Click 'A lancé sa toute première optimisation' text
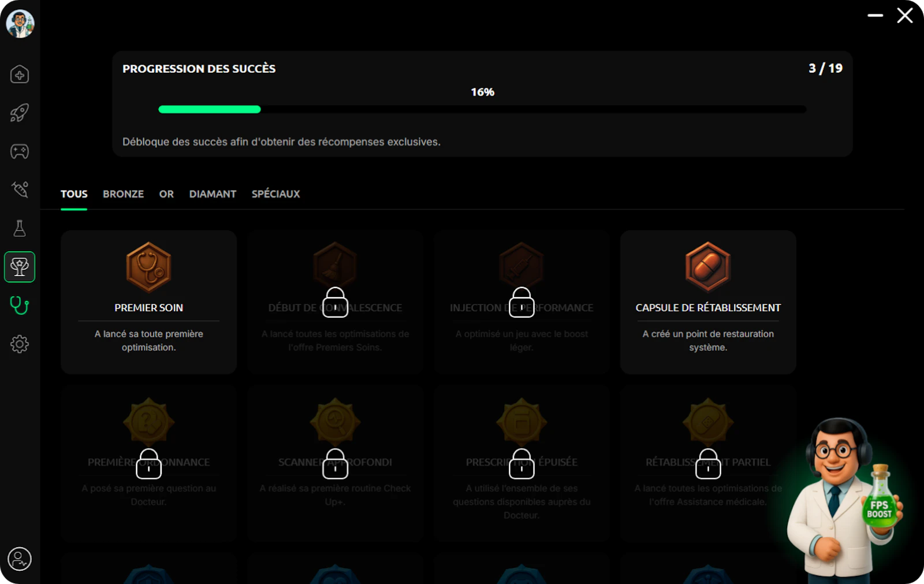The width and height of the screenshot is (924, 584). (148, 340)
